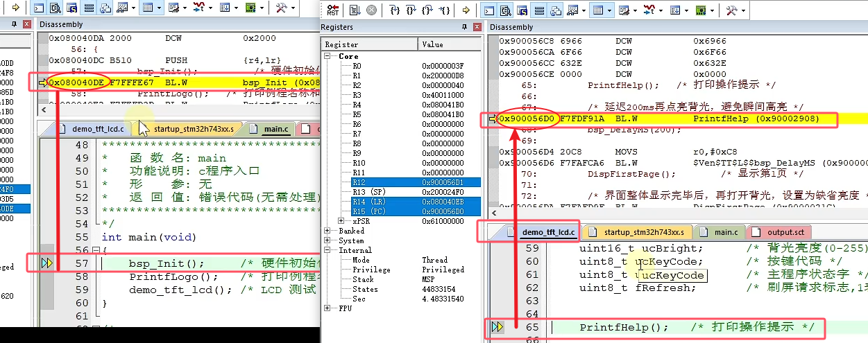Click the Step Out braces icon
The width and height of the screenshot is (868, 343).
427,10
